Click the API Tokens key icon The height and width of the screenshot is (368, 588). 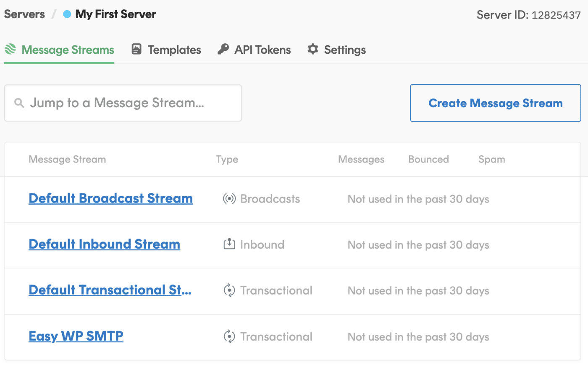point(223,49)
